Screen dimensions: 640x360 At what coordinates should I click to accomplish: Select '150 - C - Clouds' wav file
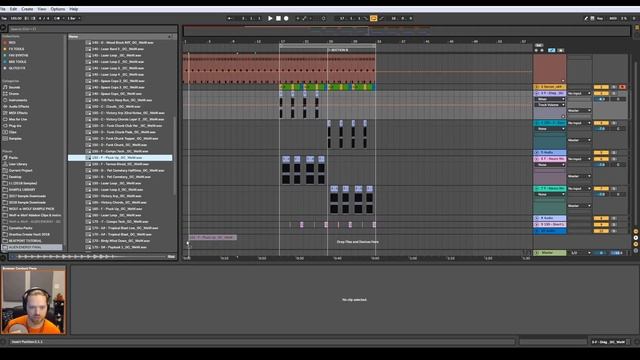pyautogui.click(x=116, y=107)
